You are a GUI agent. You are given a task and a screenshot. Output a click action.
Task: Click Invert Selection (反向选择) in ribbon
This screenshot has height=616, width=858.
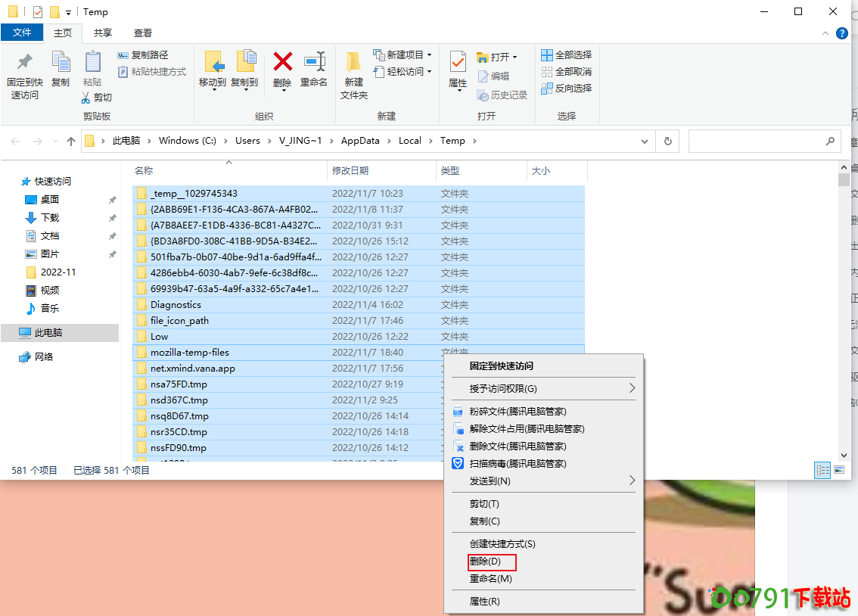pos(566,89)
